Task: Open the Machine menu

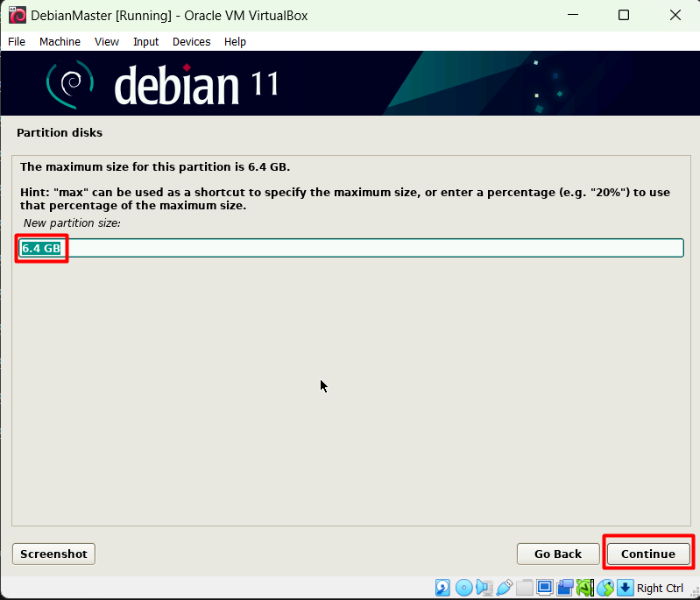Action: coord(60,41)
